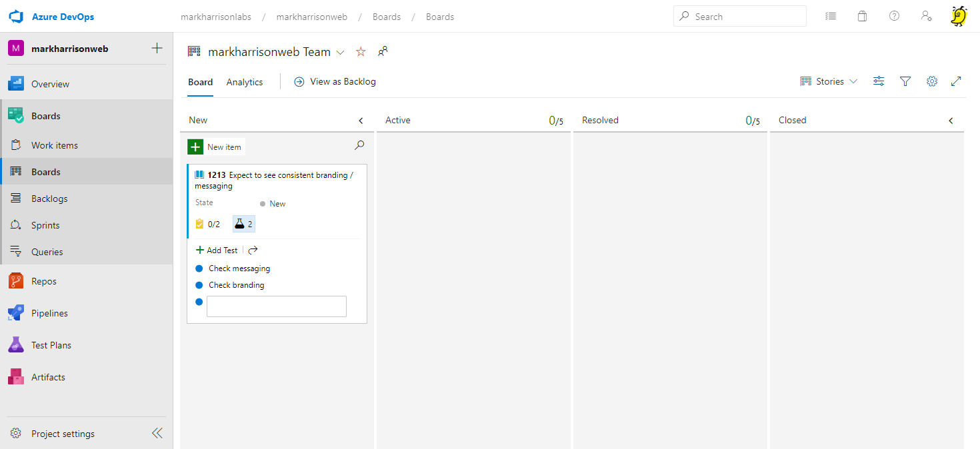The image size is (980, 449).
Task: Click the filter funnel icon
Action: 905,81
